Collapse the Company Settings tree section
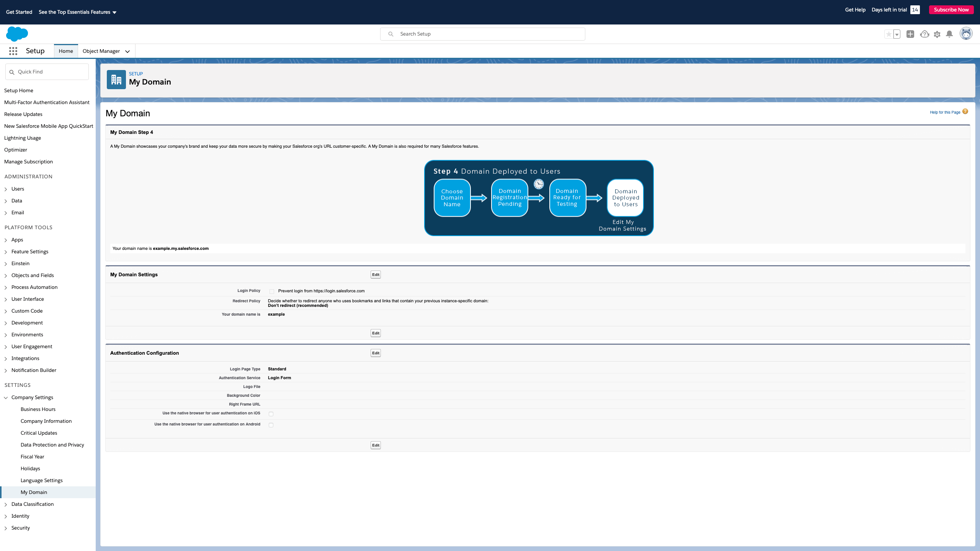The width and height of the screenshot is (980, 551). click(6, 398)
